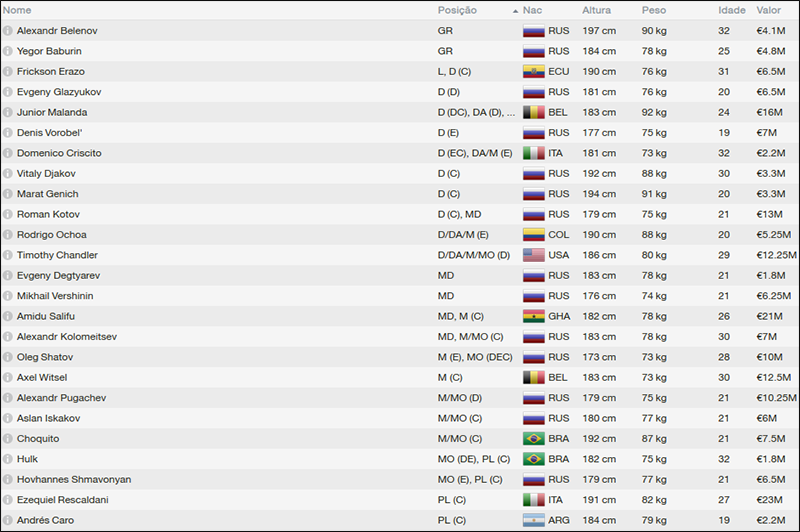Open player Domenico Criscito

pos(59,153)
